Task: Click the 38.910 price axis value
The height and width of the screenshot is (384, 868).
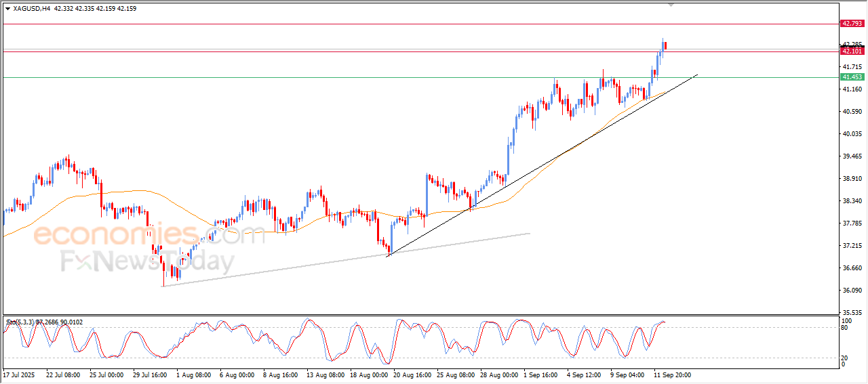Action: tap(852, 179)
